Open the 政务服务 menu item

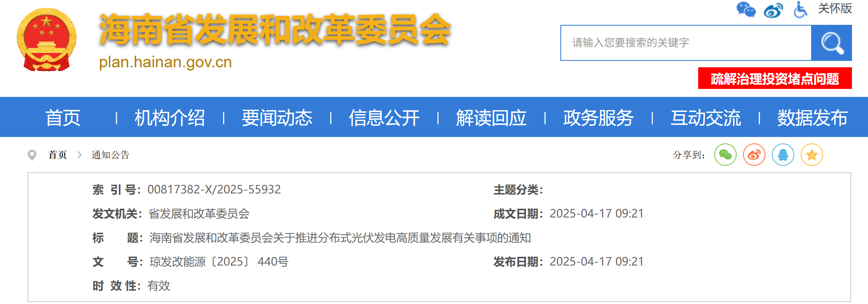point(598,118)
